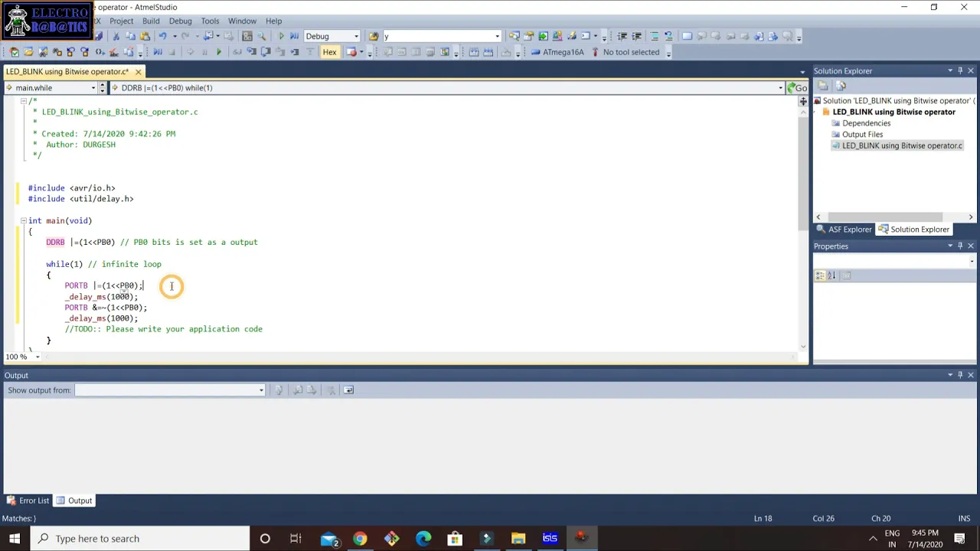
Task: Click the Windows search box on taskbar
Action: [139, 539]
